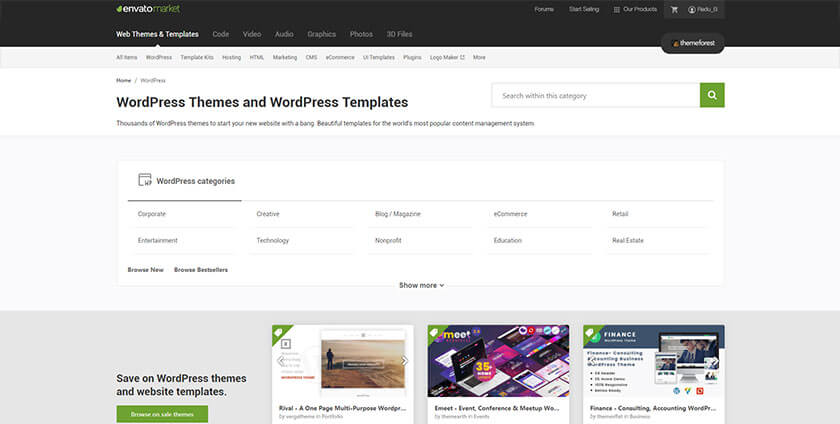Viewport: 840px width, 424px height.
Task: Open the eCommerce category in the list
Action: [x=511, y=214]
